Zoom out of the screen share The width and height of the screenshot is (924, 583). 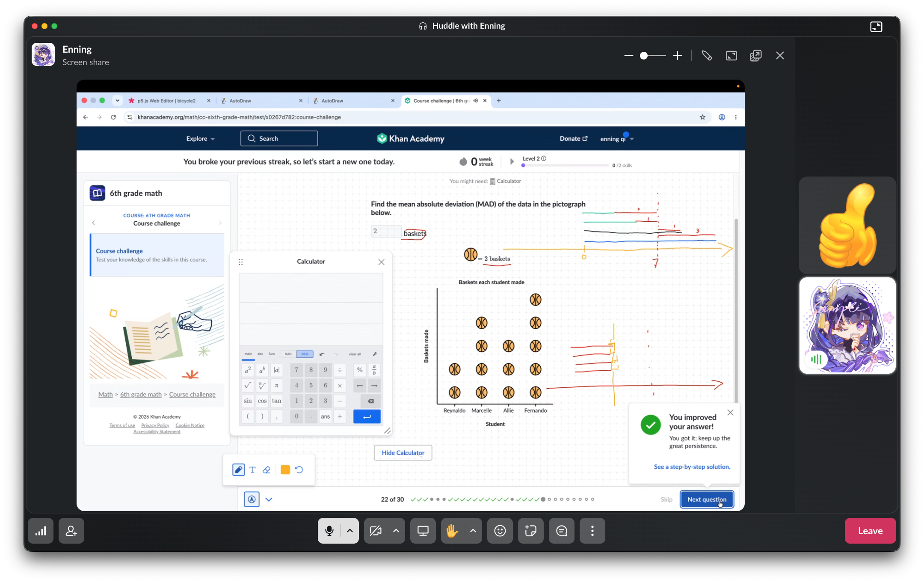tap(628, 56)
